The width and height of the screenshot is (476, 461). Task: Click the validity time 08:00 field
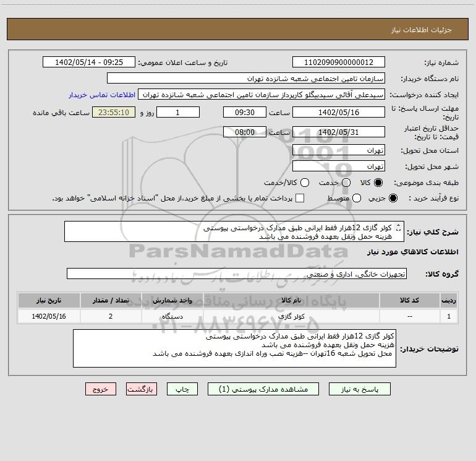pos(245,132)
